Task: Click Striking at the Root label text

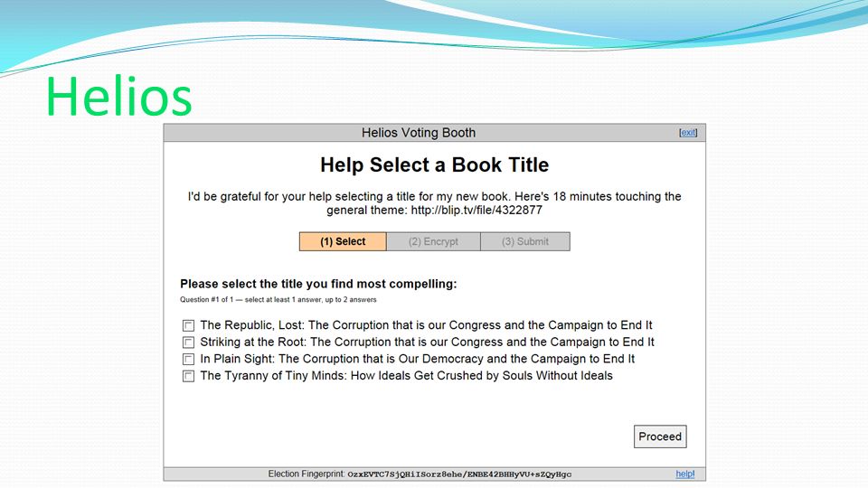Action: point(427,342)
